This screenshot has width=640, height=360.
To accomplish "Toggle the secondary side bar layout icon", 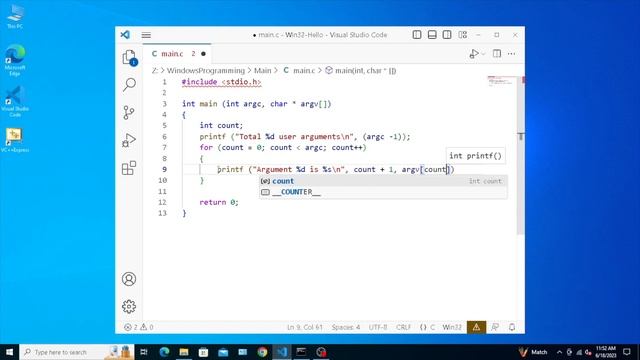I will coord(447,35).
